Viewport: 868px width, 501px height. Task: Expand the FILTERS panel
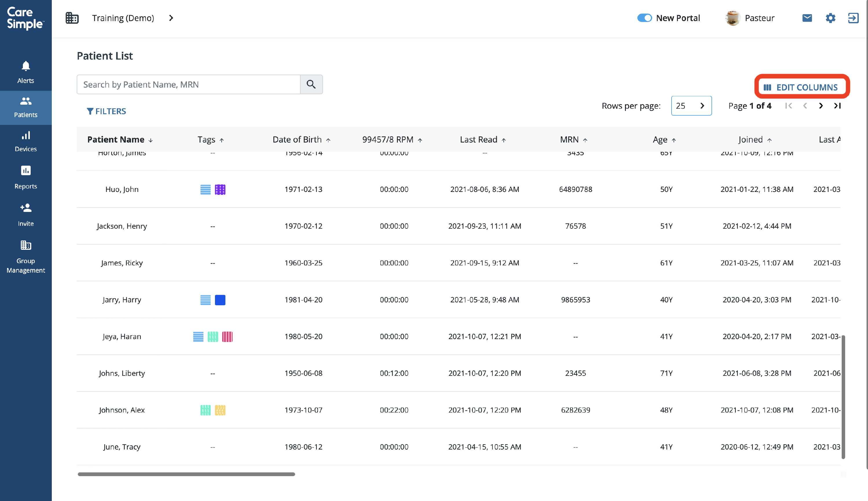[106, 111]
